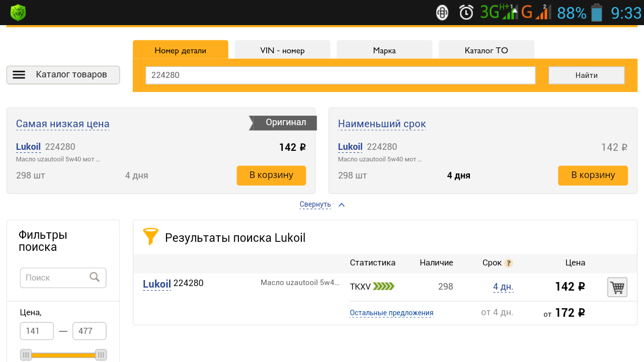The image size is (644, 362).
Task: Click the Свернуть link
Action: point(315,204)
